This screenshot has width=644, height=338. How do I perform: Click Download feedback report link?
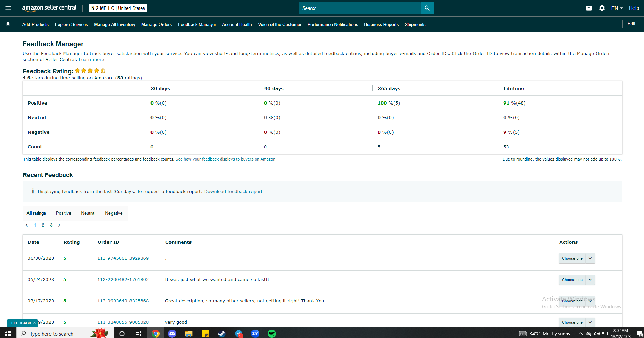233,191
